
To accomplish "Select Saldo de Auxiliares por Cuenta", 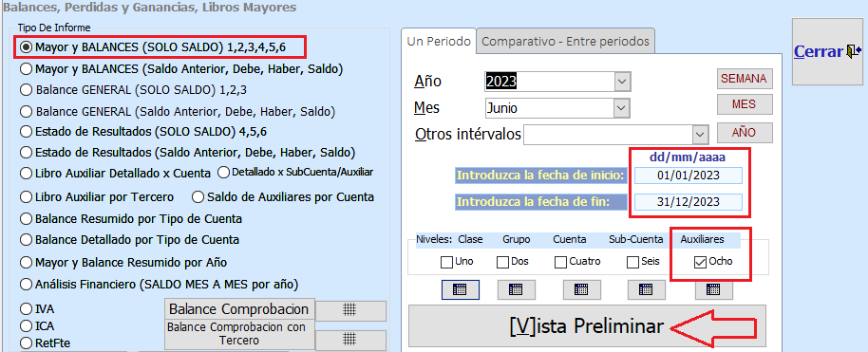I will tap(283, 197).
